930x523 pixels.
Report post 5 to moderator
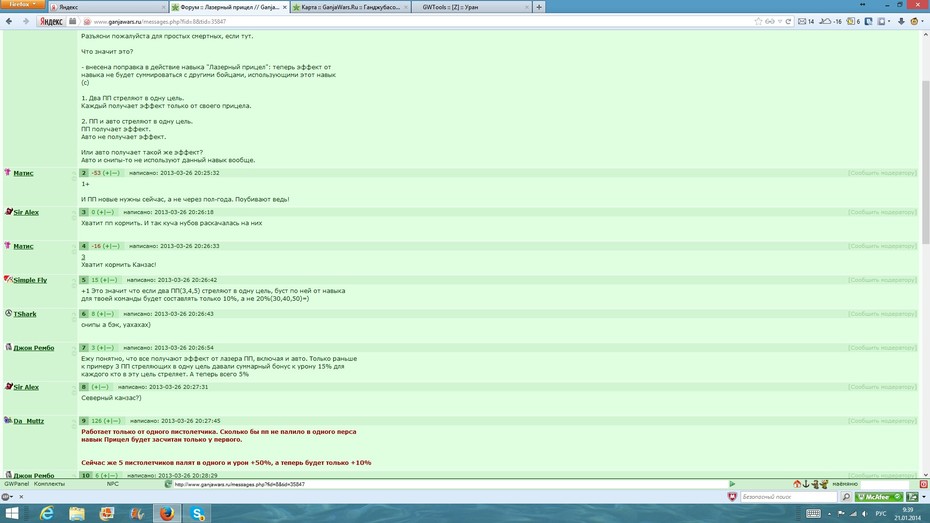(x=882, y=280)
